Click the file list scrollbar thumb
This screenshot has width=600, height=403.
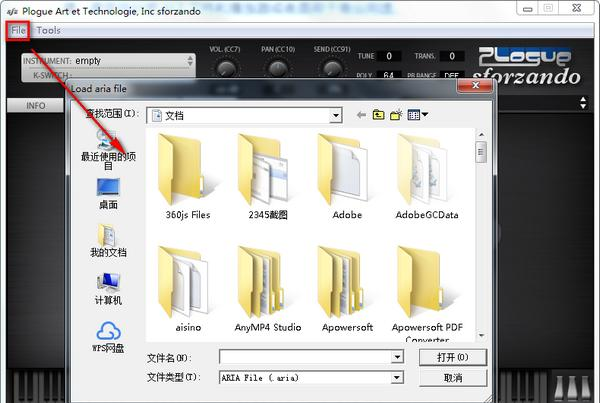[481, 152]
